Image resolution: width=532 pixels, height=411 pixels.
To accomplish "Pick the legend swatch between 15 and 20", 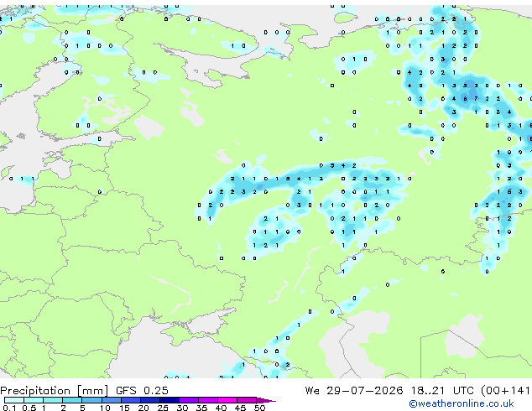I will point(131,400).
